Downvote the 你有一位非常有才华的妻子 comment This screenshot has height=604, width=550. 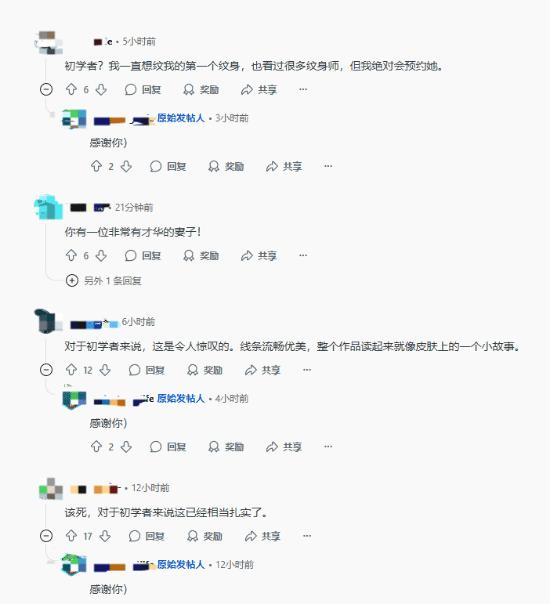tap(101, 255)
